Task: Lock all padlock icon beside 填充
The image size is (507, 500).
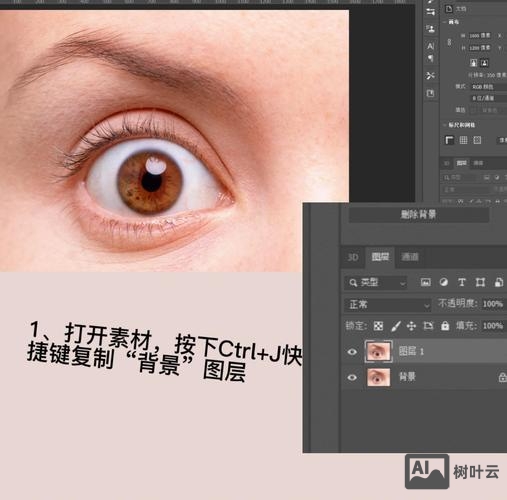Action: 445,326
